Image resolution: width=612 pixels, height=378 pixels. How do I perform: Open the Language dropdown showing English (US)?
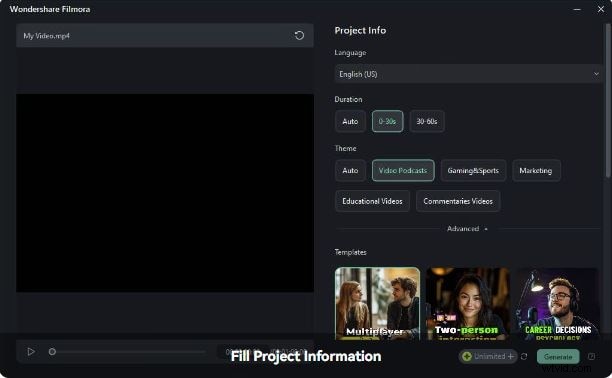tap(468, 74)
